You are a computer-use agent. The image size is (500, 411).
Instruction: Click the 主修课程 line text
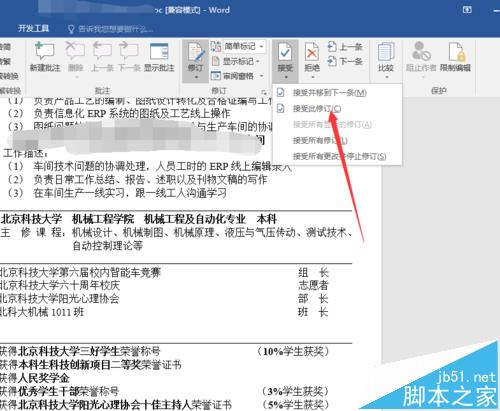(x=176, y=232)
